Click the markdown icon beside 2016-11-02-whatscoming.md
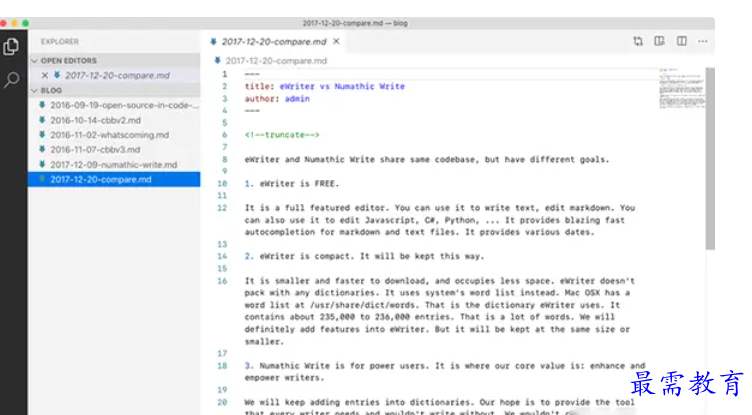Viewport: 752px width, 415px height. click(42, 135)
